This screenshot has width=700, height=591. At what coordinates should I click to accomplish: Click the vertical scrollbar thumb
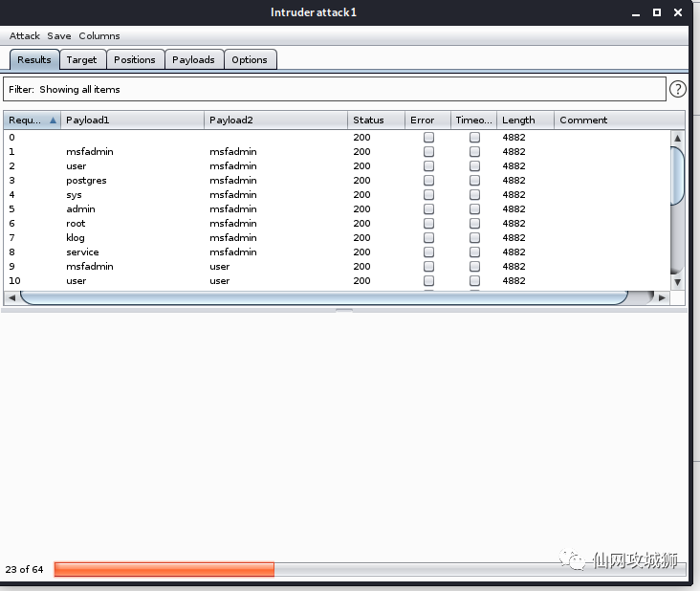677,175
